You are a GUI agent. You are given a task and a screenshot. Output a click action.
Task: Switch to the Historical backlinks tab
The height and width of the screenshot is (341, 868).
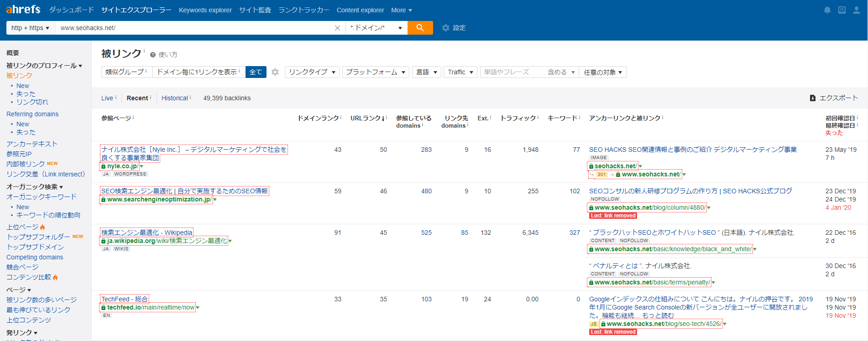coord(175,98)
